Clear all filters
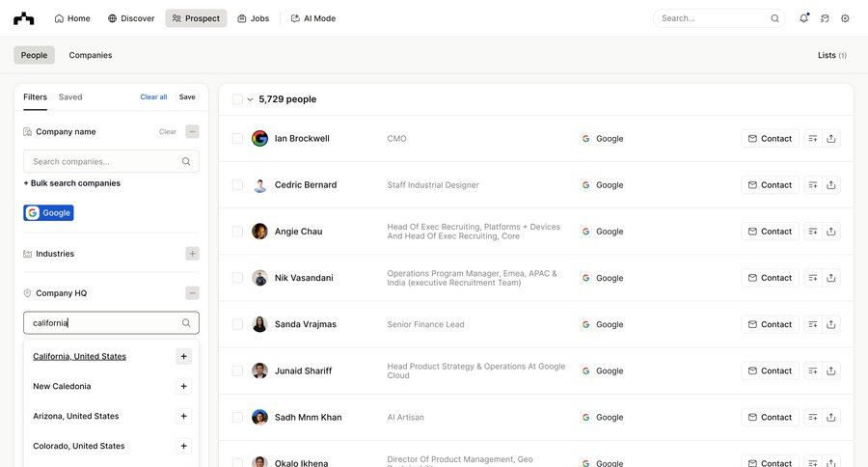Image resolution: width=868 pixels, height=467 pixels. 153,96
